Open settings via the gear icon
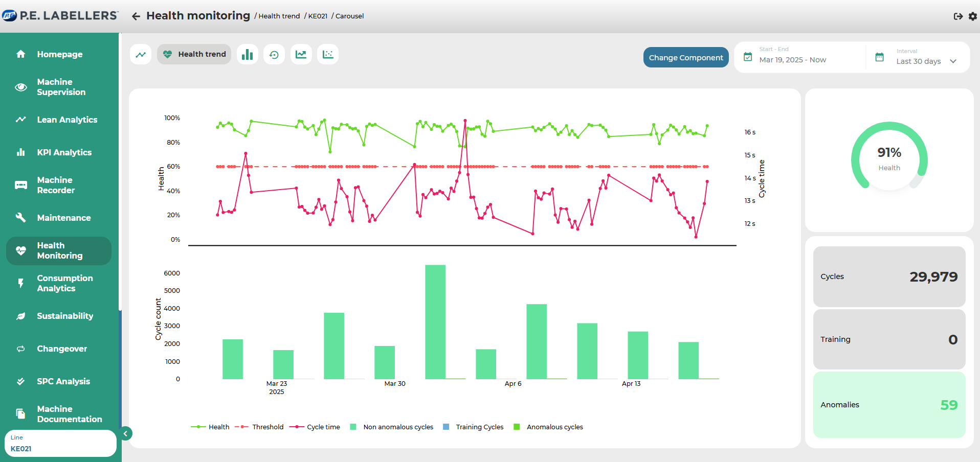 [972, 16]
